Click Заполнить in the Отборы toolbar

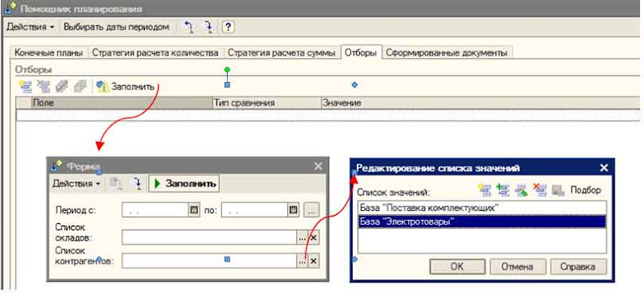pyautogui.click(x=126, y=86)
